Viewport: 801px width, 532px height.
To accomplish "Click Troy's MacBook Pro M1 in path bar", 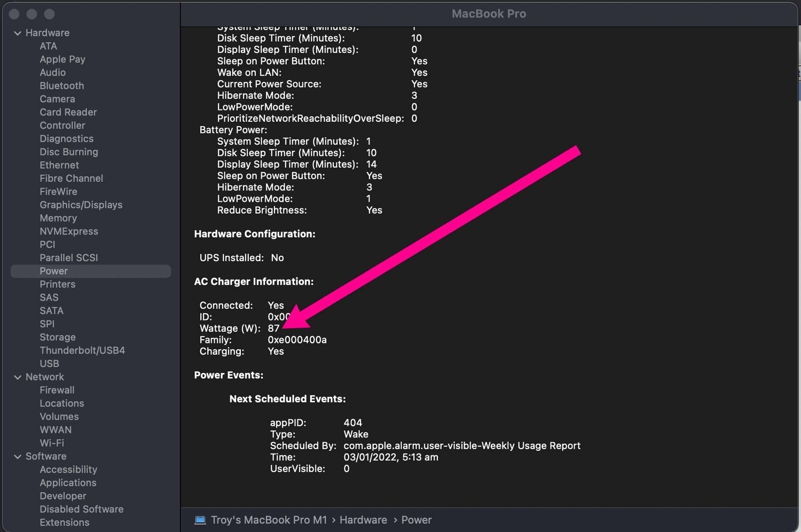I will [x=269, y=520].
